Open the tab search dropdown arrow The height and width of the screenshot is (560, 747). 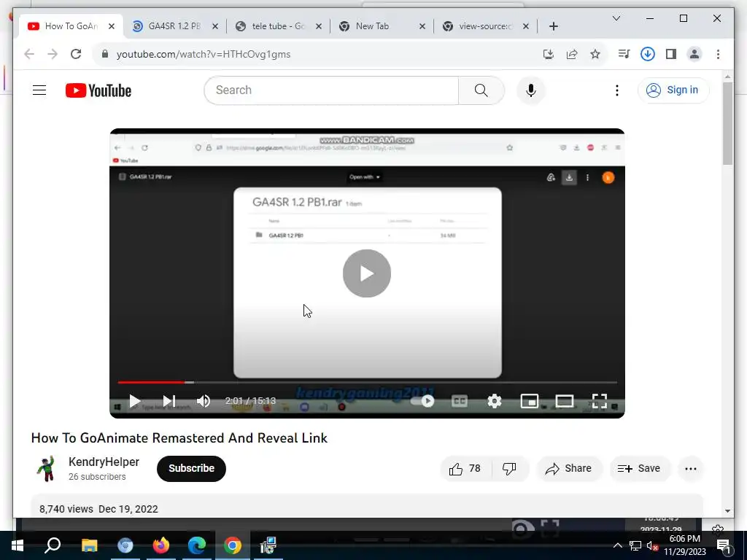pos(616,18)
